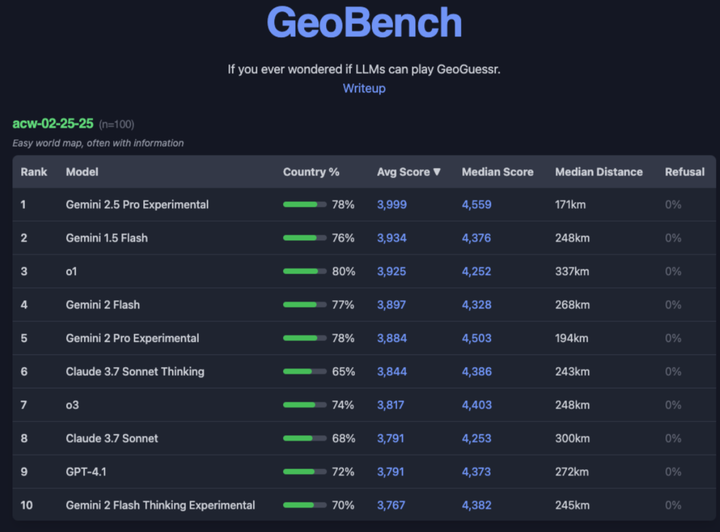The width and height of the screenshot is (720, 532).
Task: Click avg score 3,767 in the last row
Action: point(391,505)
